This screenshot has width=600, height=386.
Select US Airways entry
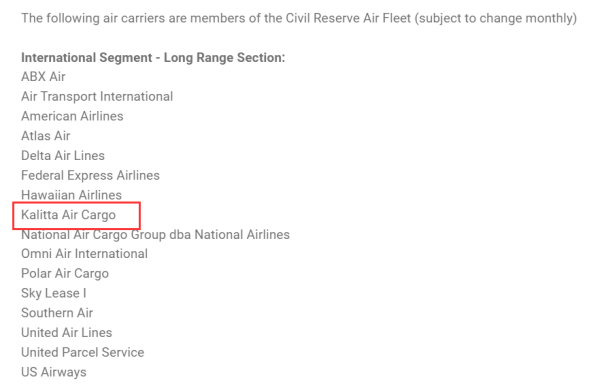coord(54,372)
